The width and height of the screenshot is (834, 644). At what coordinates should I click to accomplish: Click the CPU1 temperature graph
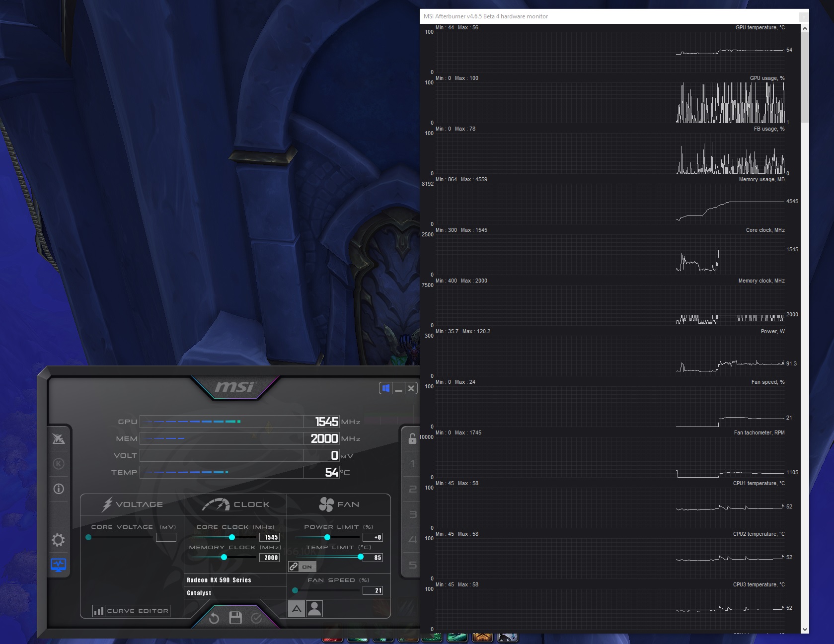coord(610,508)
